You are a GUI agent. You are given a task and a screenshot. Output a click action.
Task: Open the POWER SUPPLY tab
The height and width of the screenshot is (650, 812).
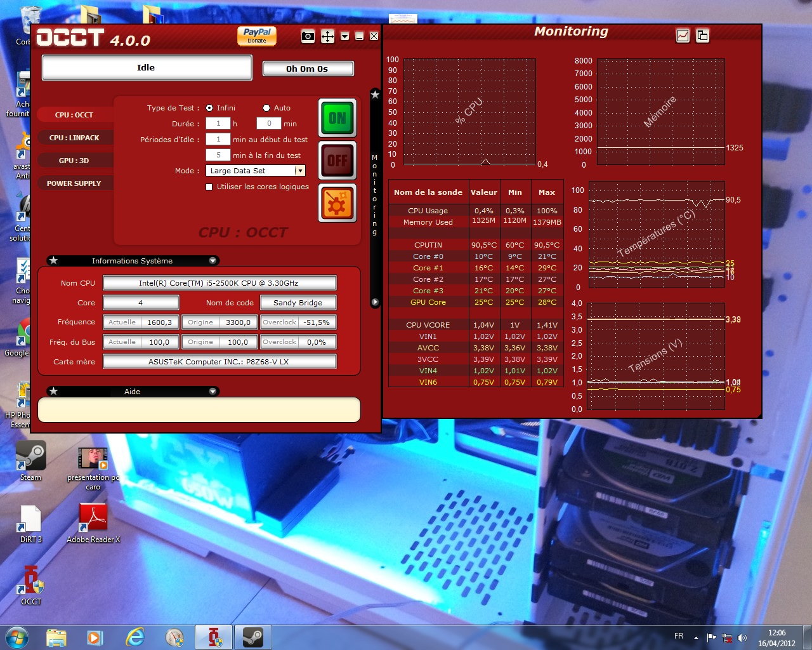coord(74,183)
